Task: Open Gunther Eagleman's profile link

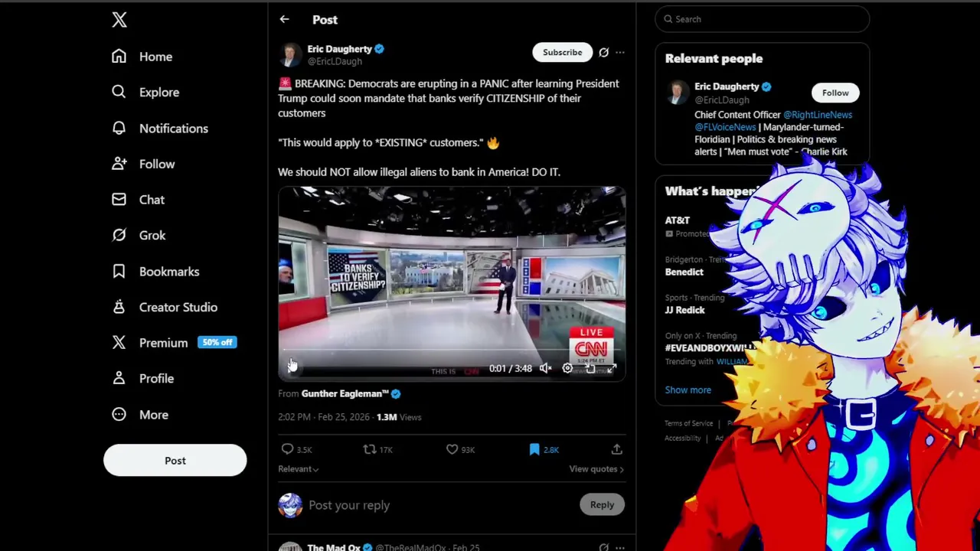Action: click(x=345, y=393)
